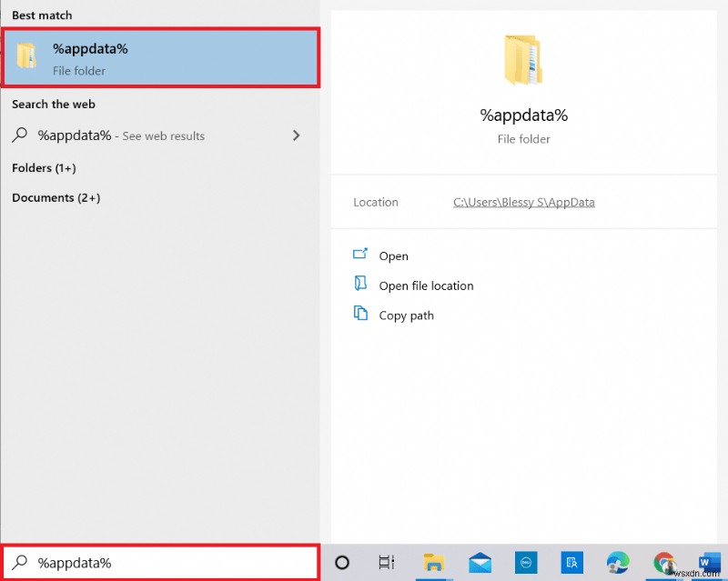
Task: Click inside the %appdata% search input box
Action: click(160, 562)
